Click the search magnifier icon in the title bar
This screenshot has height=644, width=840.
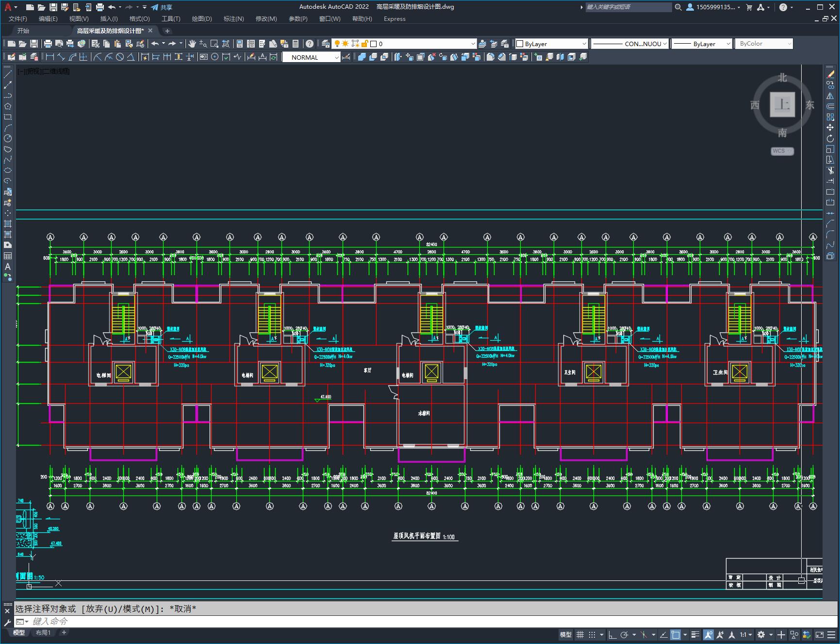tap(678, 7)
